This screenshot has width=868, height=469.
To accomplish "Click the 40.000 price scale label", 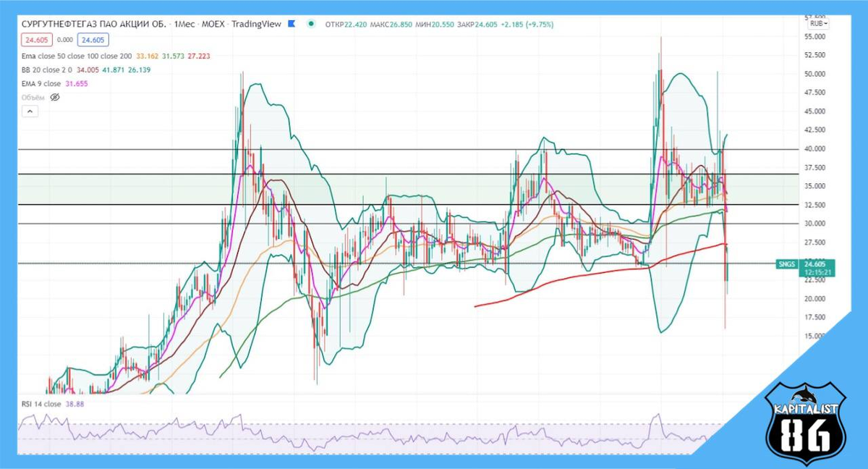I will pos(814,149).
